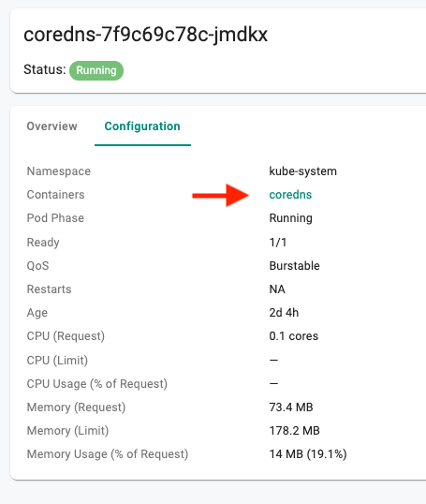This screenshot has width=426, height=504.
Task: Click the CPU (Limit) label
Action: tap(57, 361)
